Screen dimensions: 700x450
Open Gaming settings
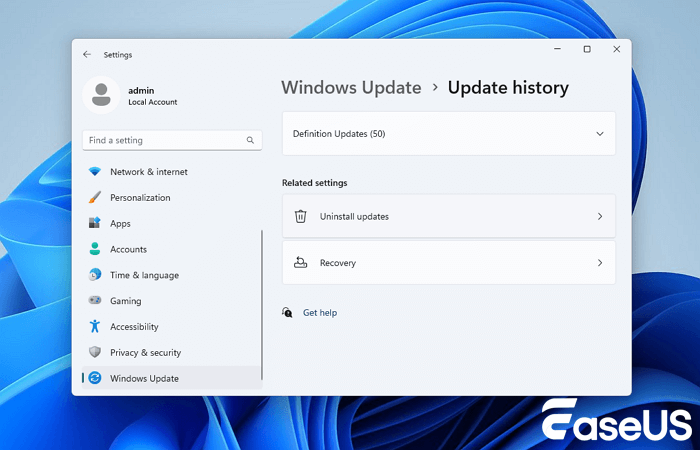point(172,300)
